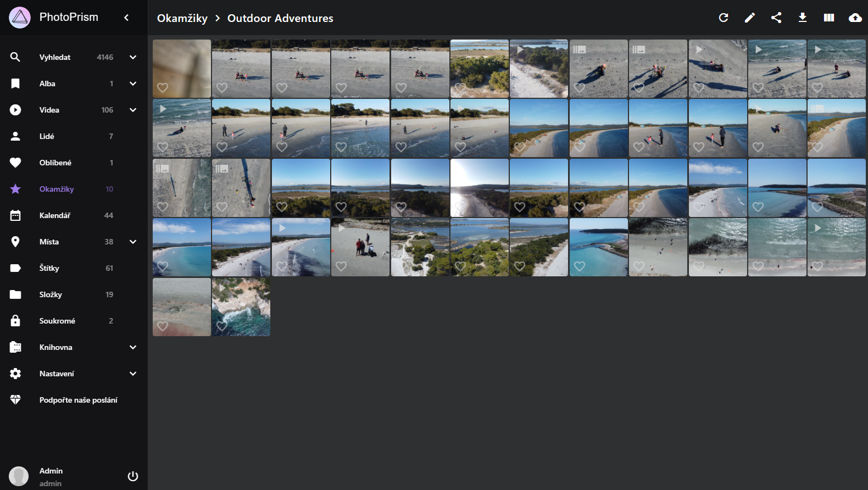The height and width of the screenshot is (490, 868).
Task: Click the power logout icon
Action: pyautogui.click(x=133, y=476)
